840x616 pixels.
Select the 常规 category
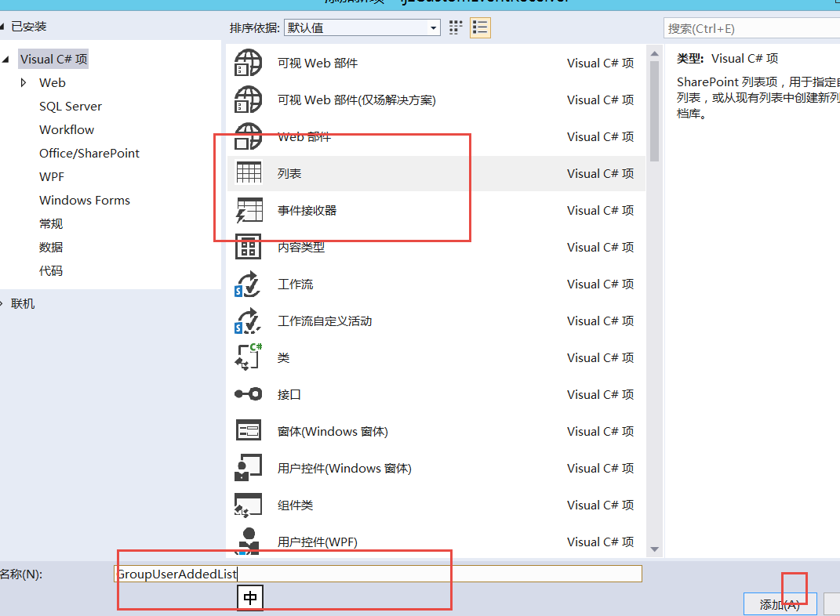[51, 223]
